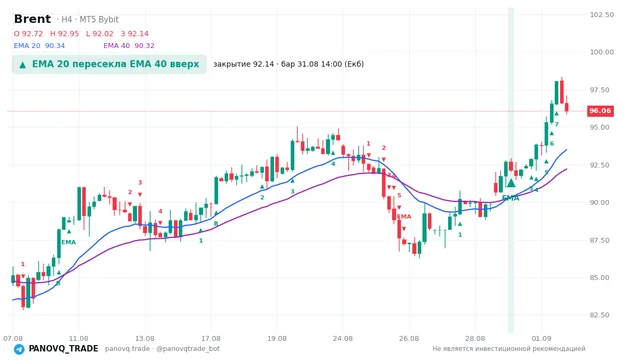Screen dimensions: 640x360
Task: Click the Brent instrument title
Action: click(32, 19)
